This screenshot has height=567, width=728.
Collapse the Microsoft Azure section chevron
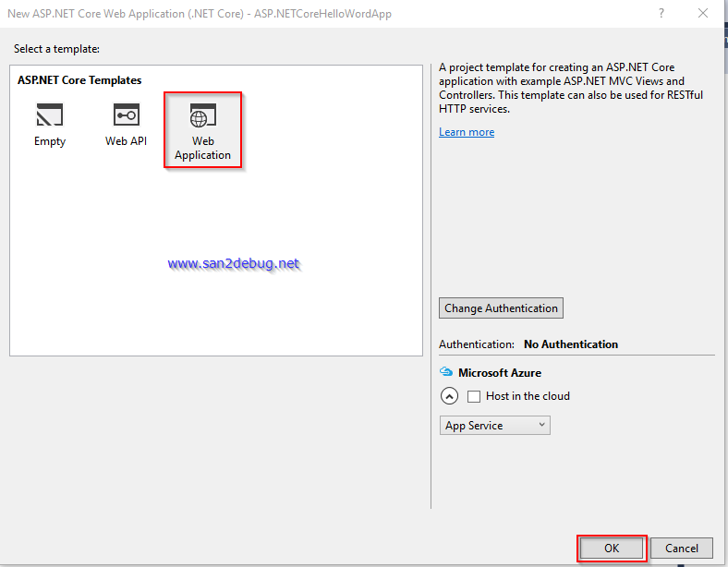pos(449,396)
